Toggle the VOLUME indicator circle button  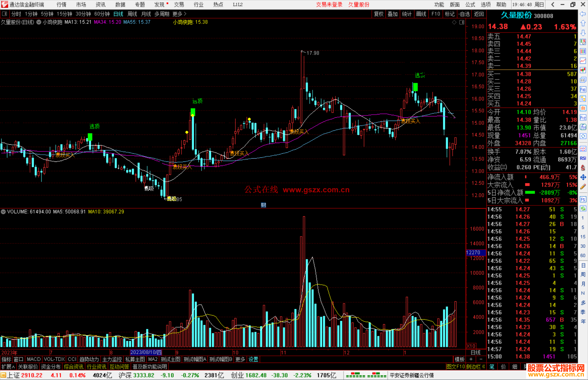pos(3,212)
